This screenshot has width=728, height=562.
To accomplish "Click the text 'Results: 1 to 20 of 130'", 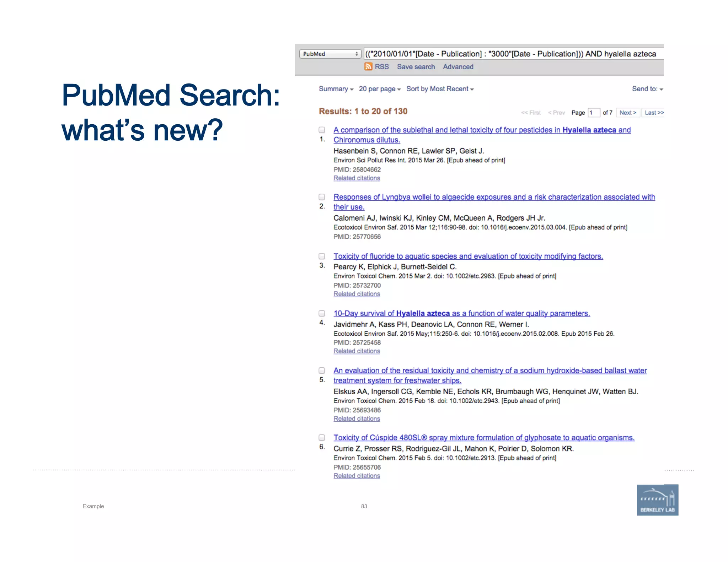I will (x=363, y=111).
